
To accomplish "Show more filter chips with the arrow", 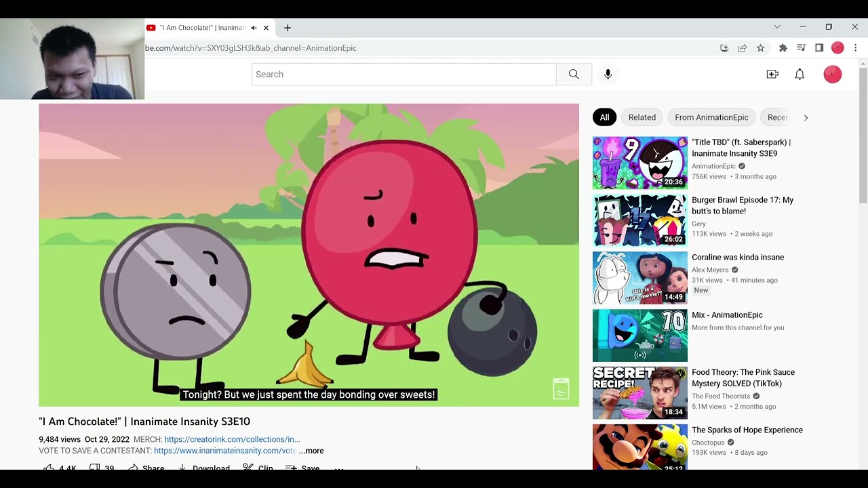I will click(x=806, y=117).
